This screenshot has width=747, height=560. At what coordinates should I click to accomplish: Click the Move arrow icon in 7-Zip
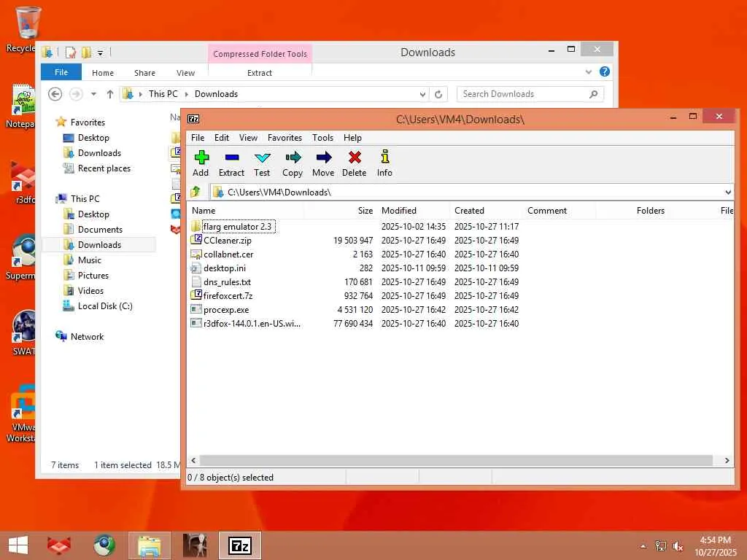pos(323,163)
